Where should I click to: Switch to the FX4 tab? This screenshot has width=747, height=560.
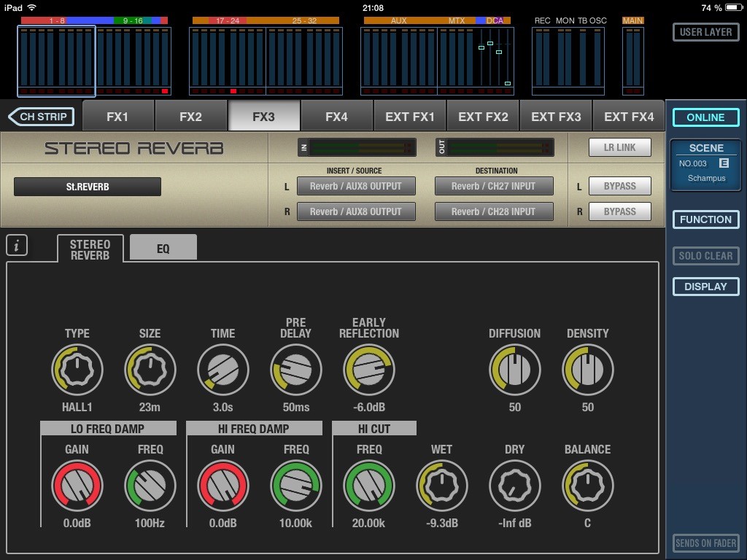coord(337,116)
